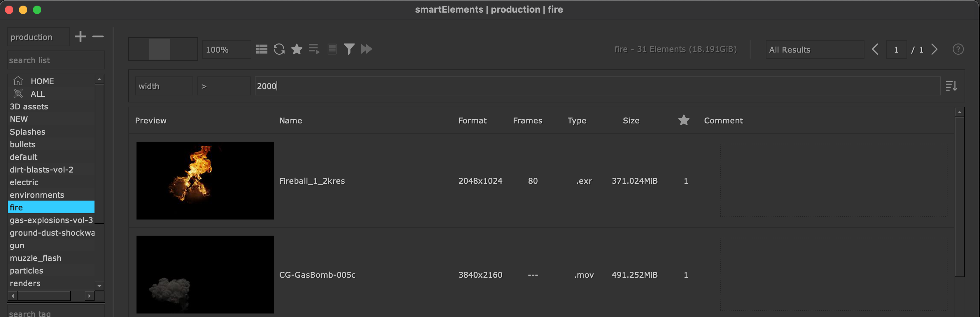The image size is (980, 317).
Task: Go to HOME in the sidebar
Action: tap(42, 81)
